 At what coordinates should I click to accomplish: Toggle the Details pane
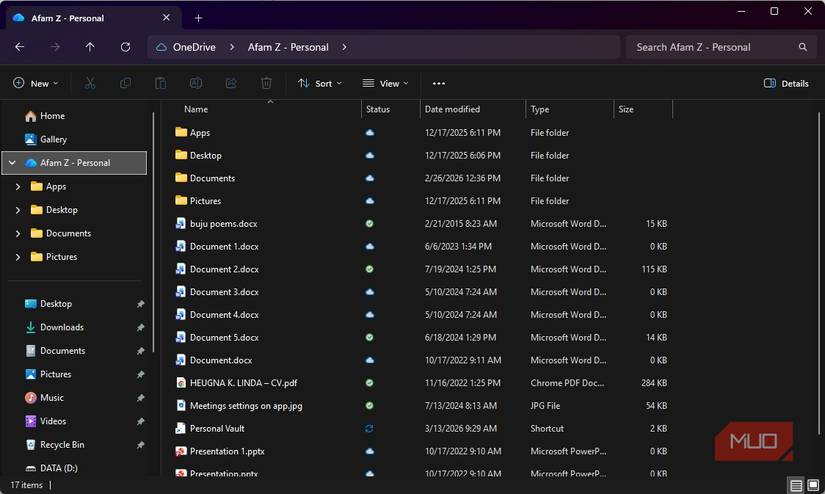coord(786,83)
